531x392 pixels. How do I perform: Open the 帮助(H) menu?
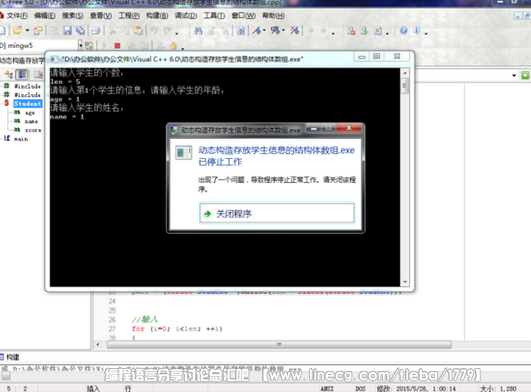[x=273, y=16]
